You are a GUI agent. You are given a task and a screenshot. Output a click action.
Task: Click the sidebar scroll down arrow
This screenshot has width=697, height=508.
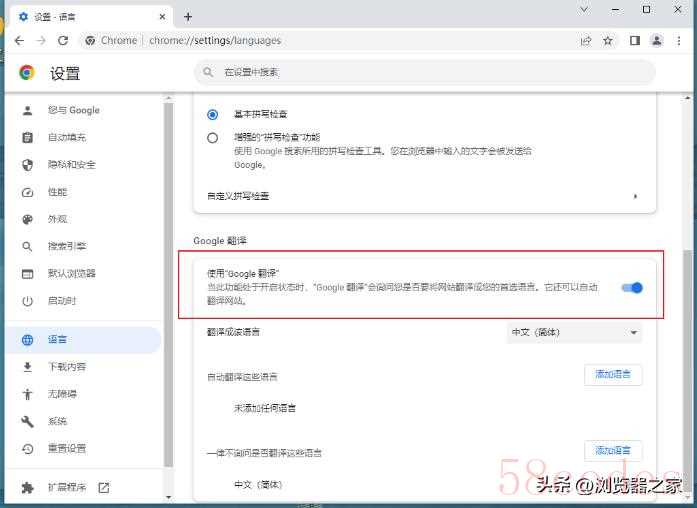coord(168,497)
